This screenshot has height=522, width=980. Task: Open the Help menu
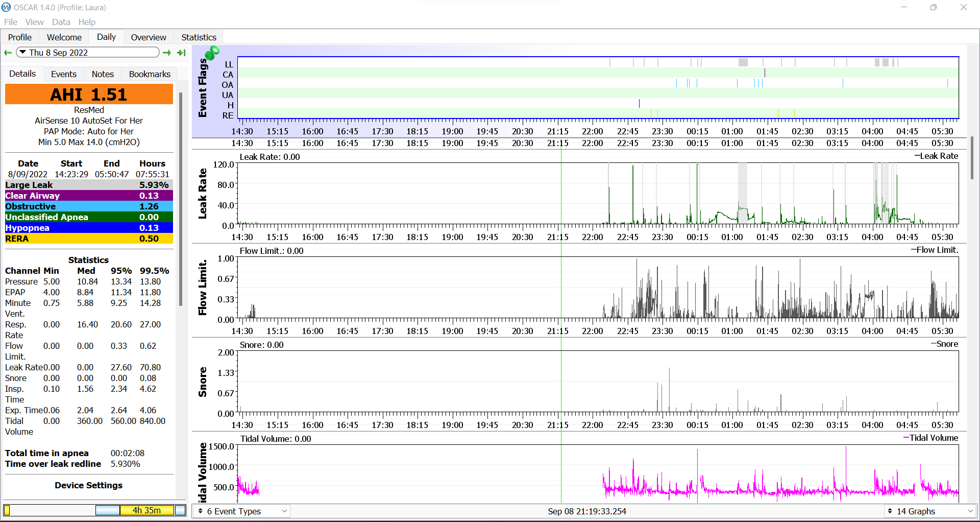pos(87,22)
